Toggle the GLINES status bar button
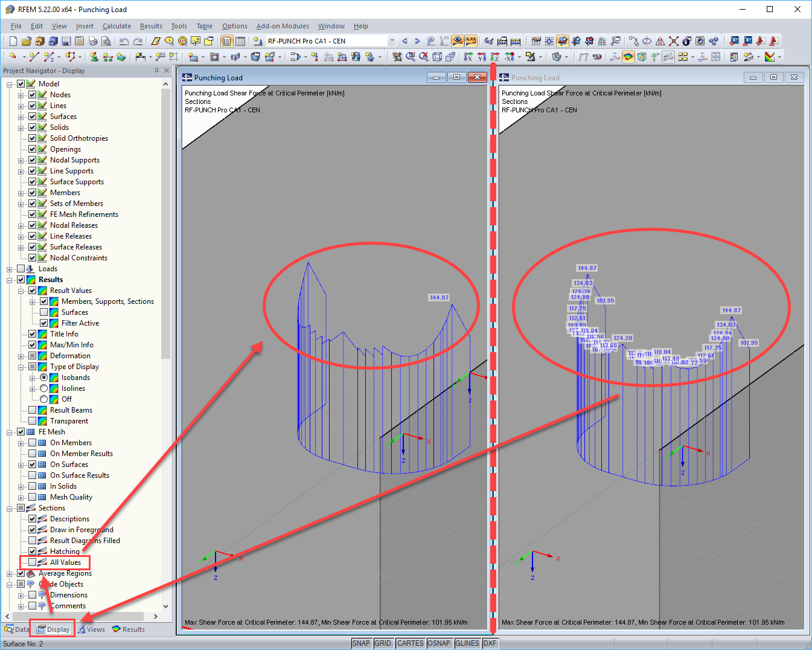 tap(467, 643)
